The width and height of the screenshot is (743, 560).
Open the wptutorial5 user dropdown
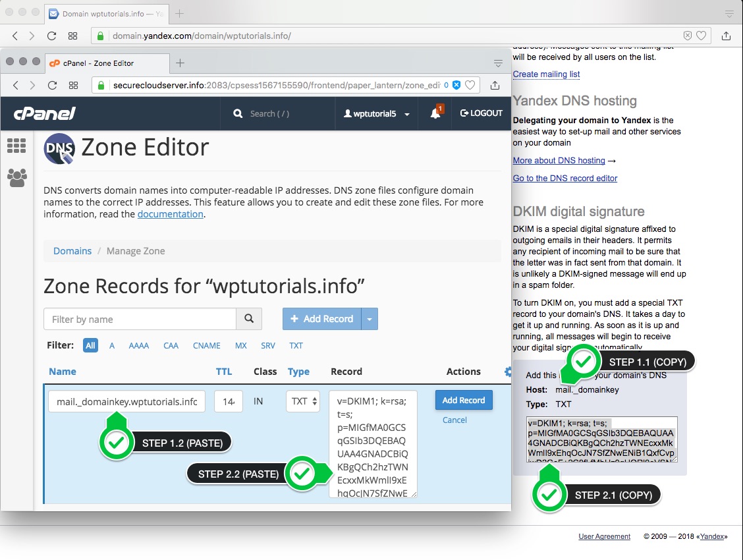(x=377, y=113)
